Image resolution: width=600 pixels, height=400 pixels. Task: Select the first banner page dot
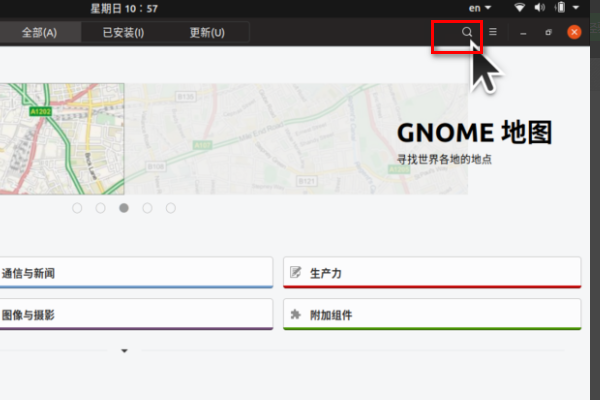point(77,208)
